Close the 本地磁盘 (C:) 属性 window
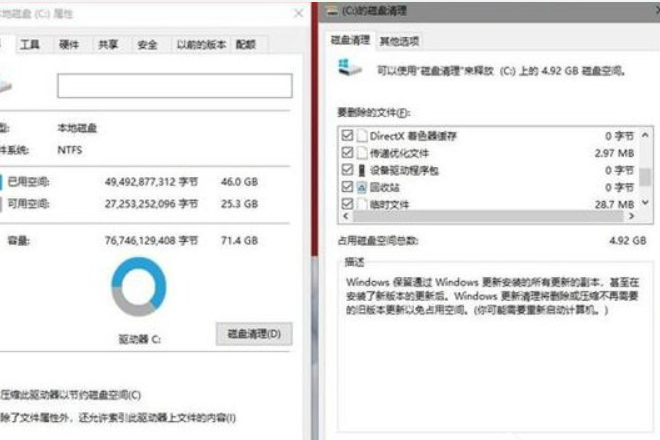The width and height of the screenshot is (660, 440). click(298, 14)
